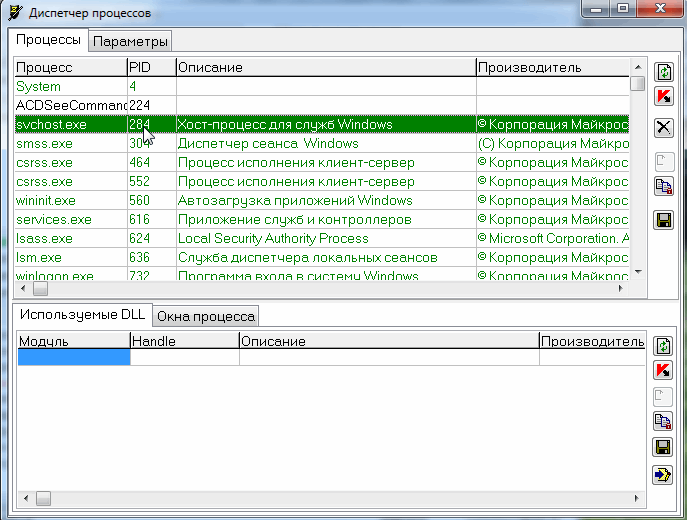
Task: Switch to the Параметры tab
Action: (x=130, y=42)
